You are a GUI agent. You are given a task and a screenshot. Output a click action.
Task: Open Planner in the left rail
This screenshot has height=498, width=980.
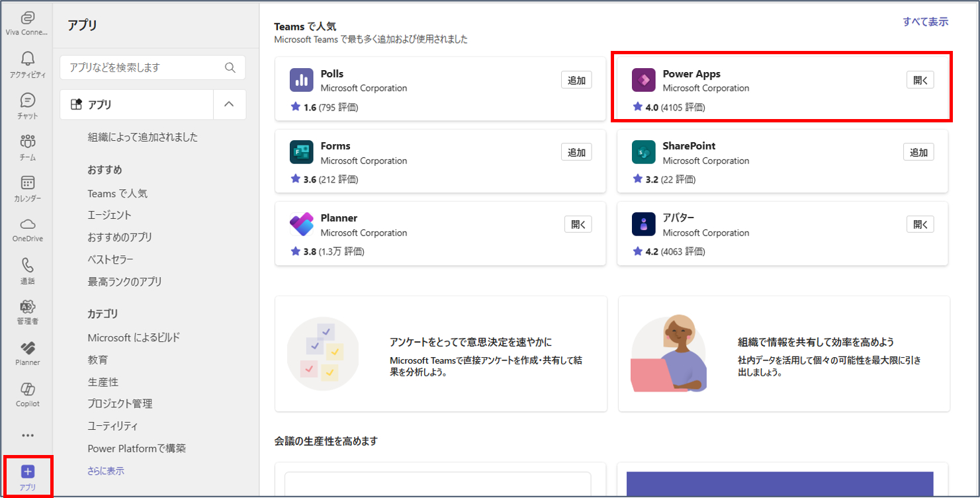(27, 353)
